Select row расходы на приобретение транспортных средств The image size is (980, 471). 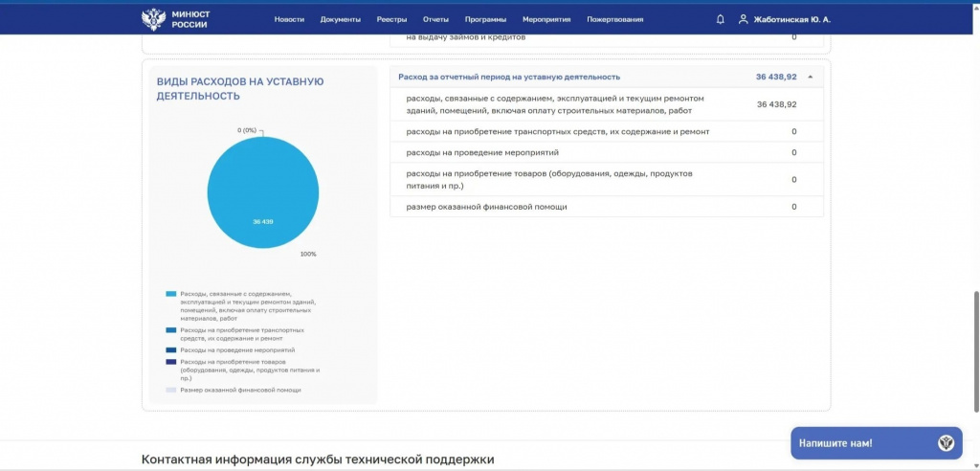(606, 131)
